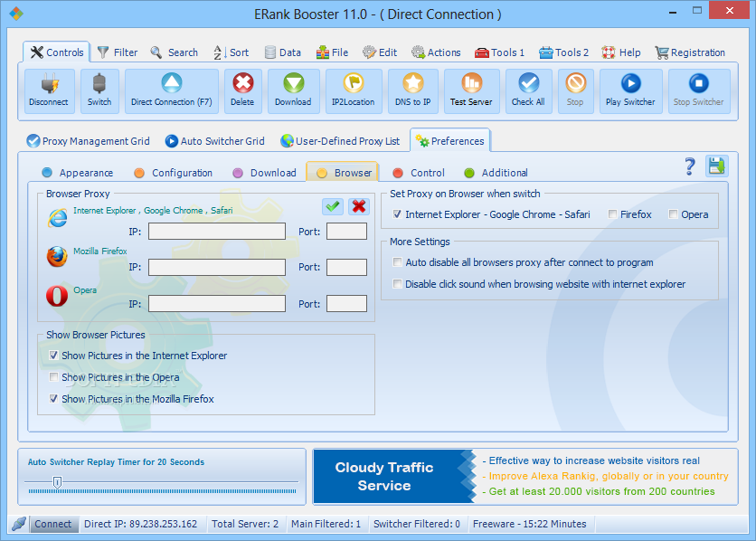This screenshot has width=756, height=541.
Task: Open the Edit ribbon tab
Action: (x=380, y=52)
